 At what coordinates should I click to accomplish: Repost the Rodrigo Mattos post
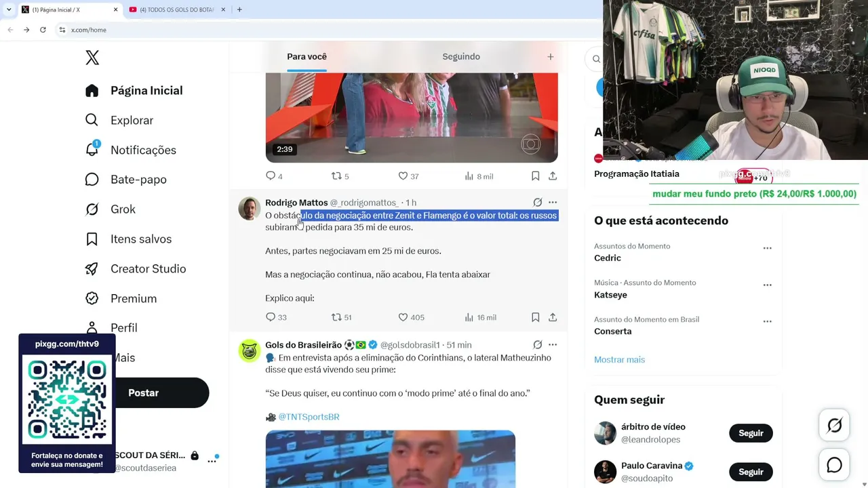336,317
